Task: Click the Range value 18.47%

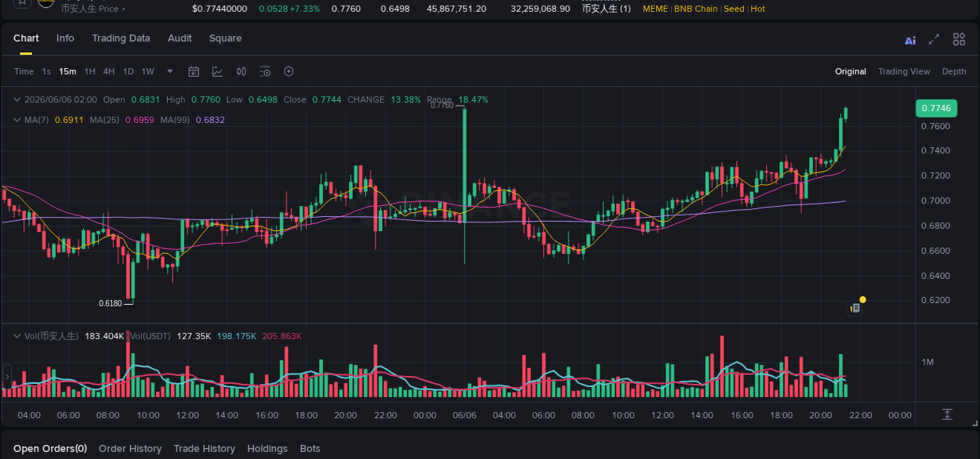Action: 474,99
